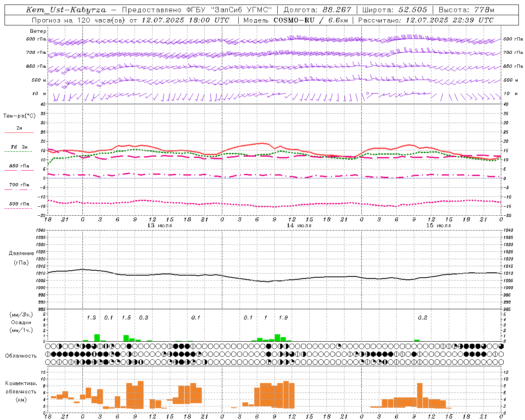Click the Осадки precipitation label
Image resolution: width=525 pixels, height=420 pixels.
pyautogui.click(x=21, y=323)
